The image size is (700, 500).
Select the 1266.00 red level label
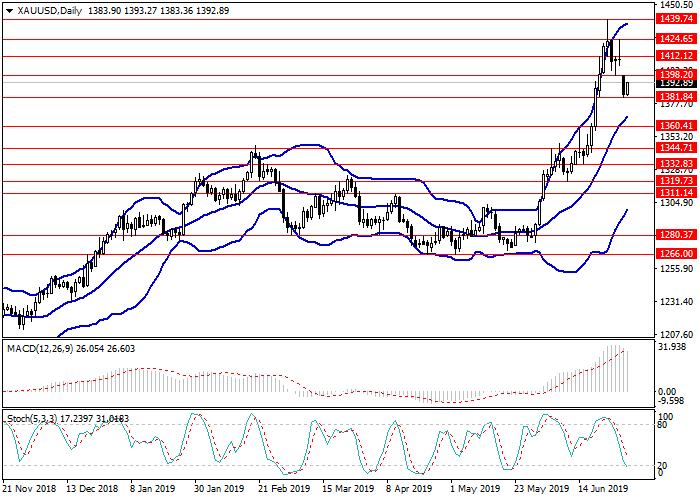pos(675,255)
